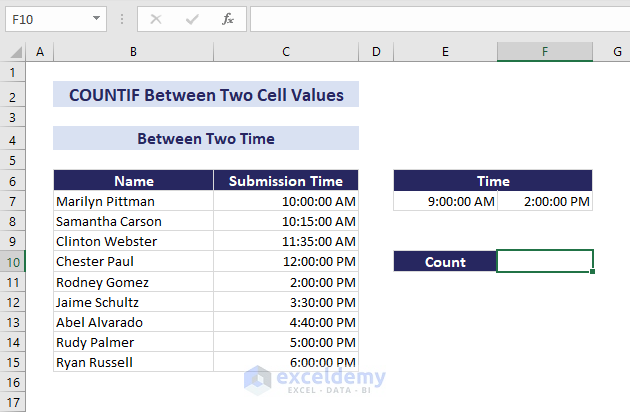This screenshot has height=412, width=630.
Task: Click the 9:00:00 AM time cell
Action: tap(445, 201)
